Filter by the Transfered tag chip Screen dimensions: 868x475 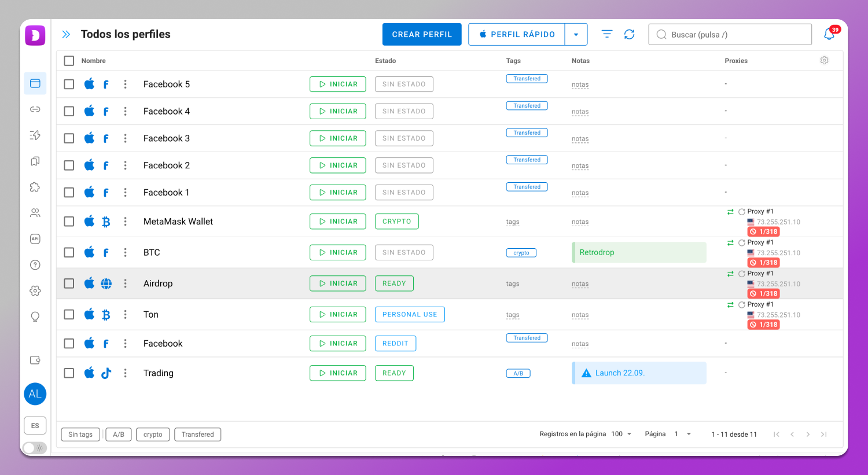click(197, 435)
